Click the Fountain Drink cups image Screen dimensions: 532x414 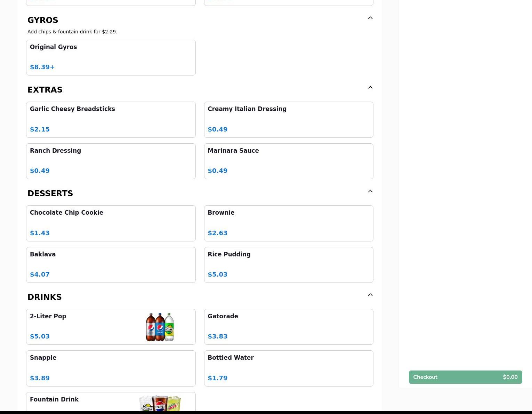tap(160, 403)
